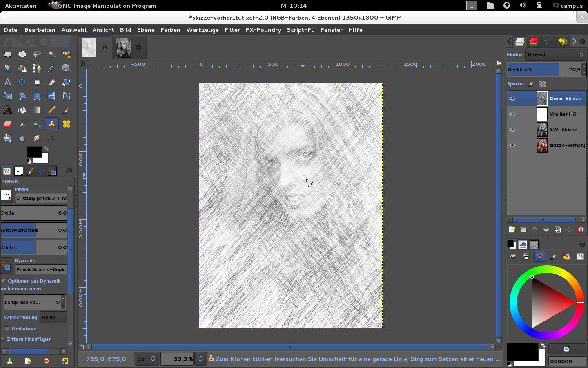Delete layer with red X icon
This screenshot has width=588, height=368.
(581, 229)
